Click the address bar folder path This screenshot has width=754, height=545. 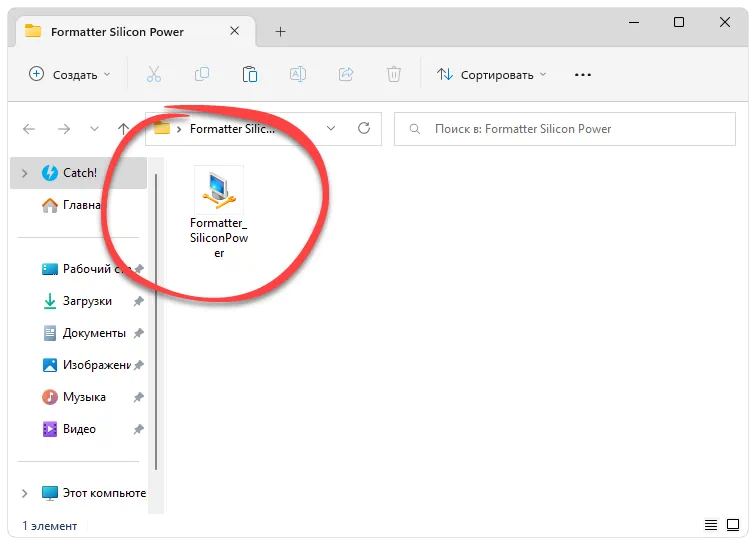pyautogui.click(x=232, y=129)
